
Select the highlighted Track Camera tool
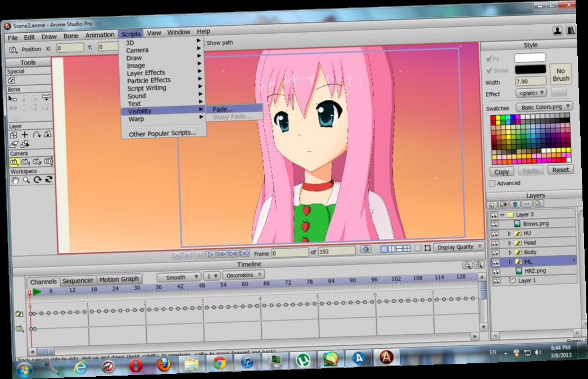14,162
